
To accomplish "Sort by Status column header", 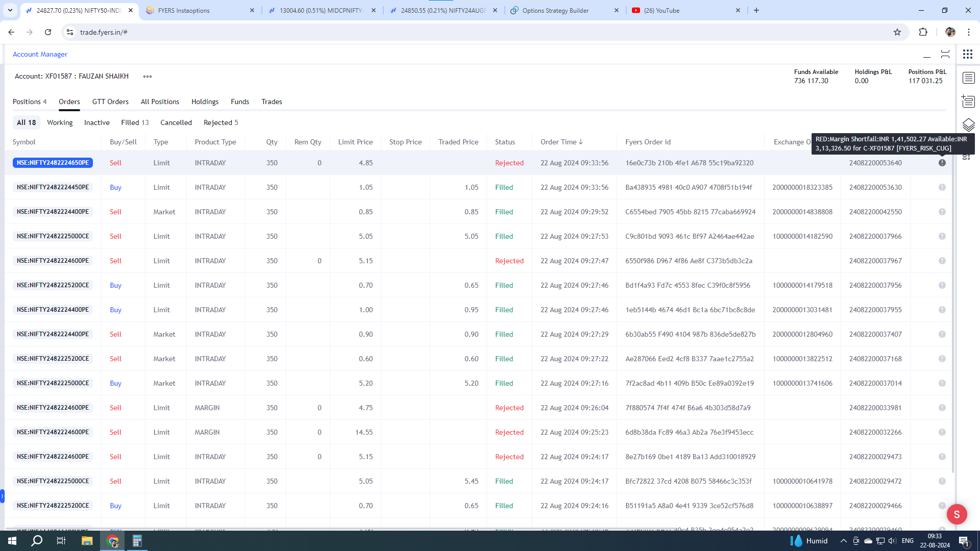I will (505, 142).
